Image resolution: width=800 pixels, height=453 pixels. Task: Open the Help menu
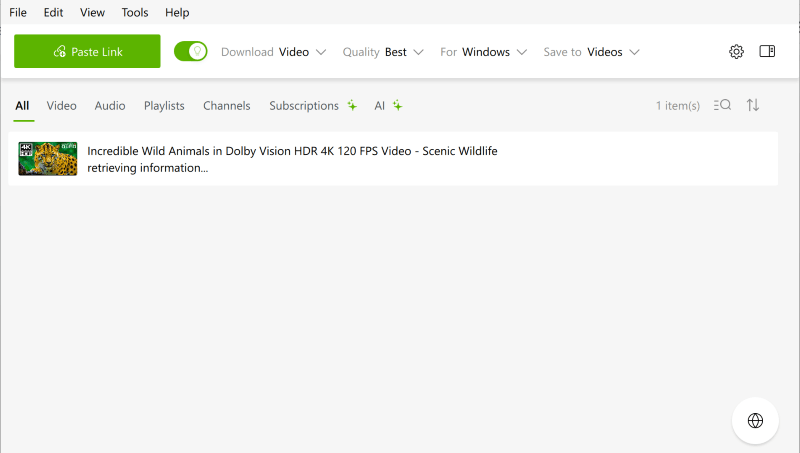(177, 12)
